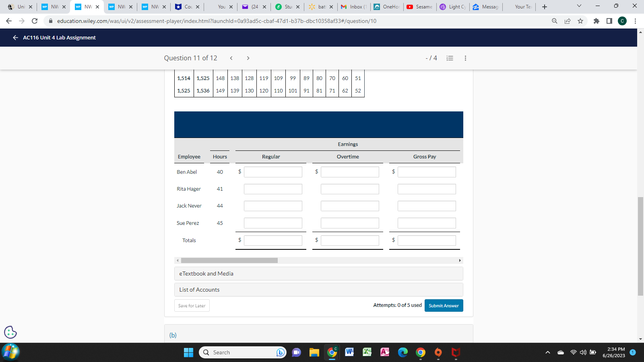Launch Microsoft Excel from the taskbar
The image size is (644, 362).
pos(367,352)
